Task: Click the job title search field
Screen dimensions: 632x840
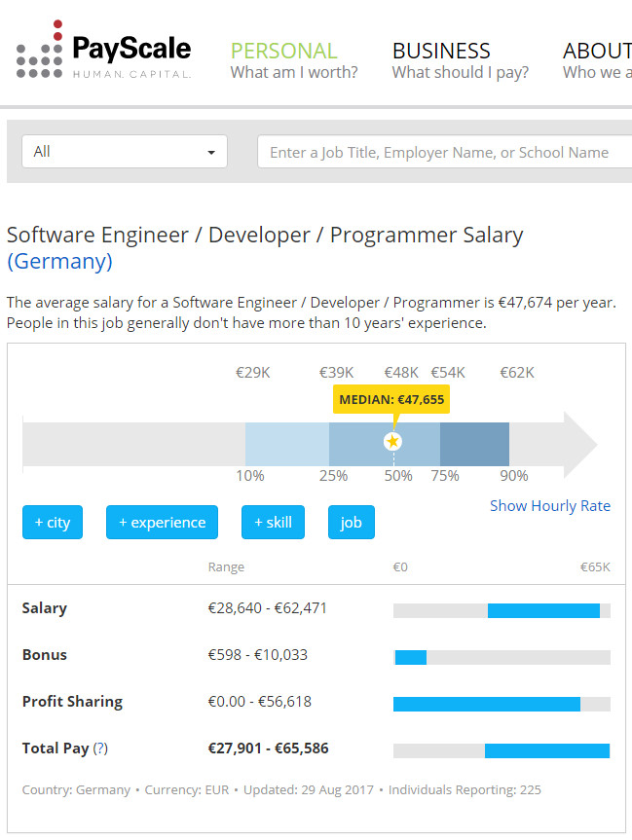Action: [x=443, y=152]
